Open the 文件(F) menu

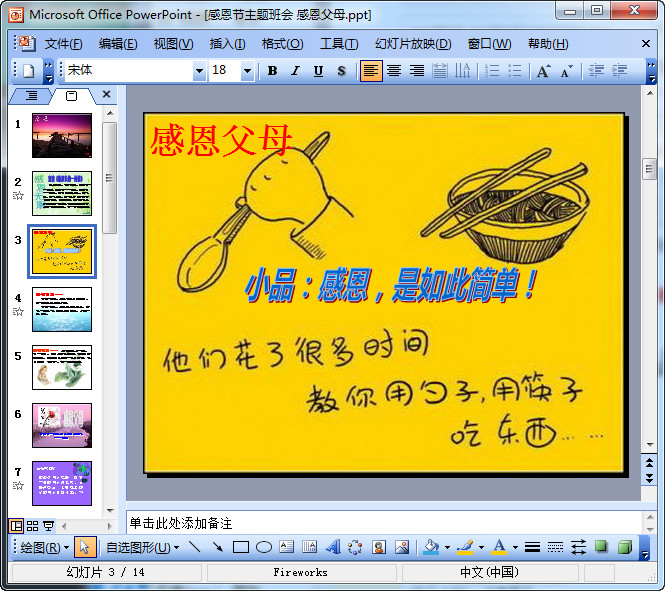click(x=63, y=44)
